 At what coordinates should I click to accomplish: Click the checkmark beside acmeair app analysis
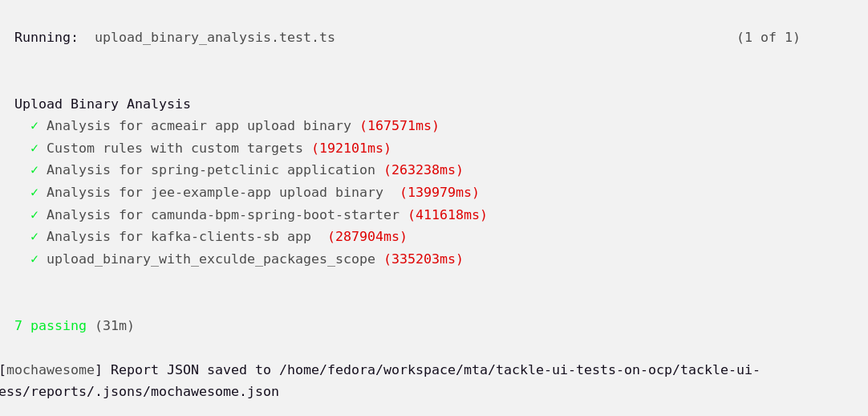coord(34,126)
